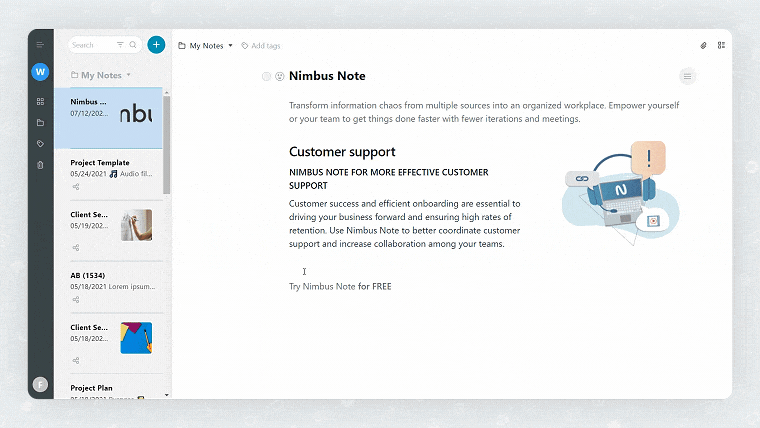Open the dashboard grid icon in left rail
The image size is (760, 428).
(x=40, y=101)
